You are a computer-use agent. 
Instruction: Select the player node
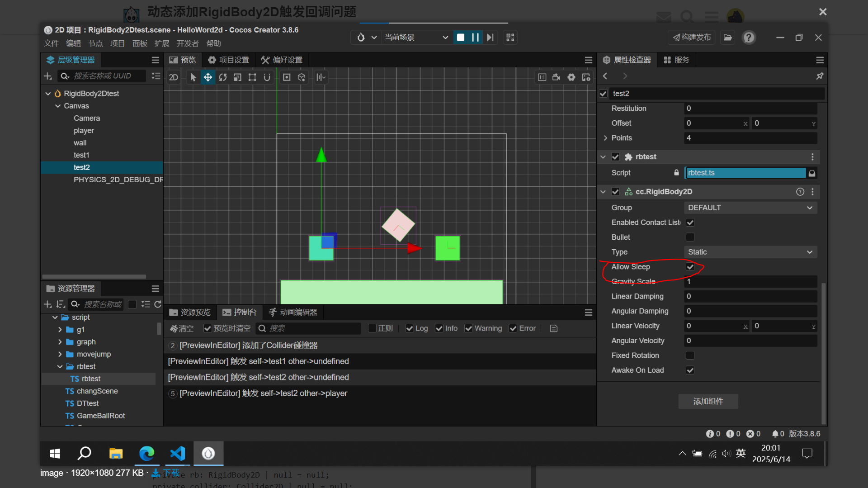click(84, 131)
